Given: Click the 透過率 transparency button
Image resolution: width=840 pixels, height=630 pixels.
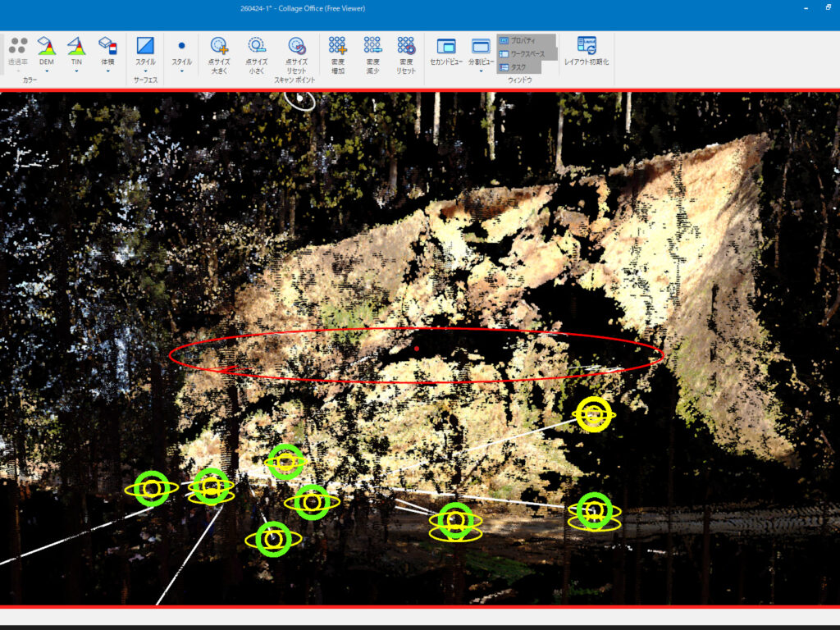Looking at the screenshot, I should point(18,51).
